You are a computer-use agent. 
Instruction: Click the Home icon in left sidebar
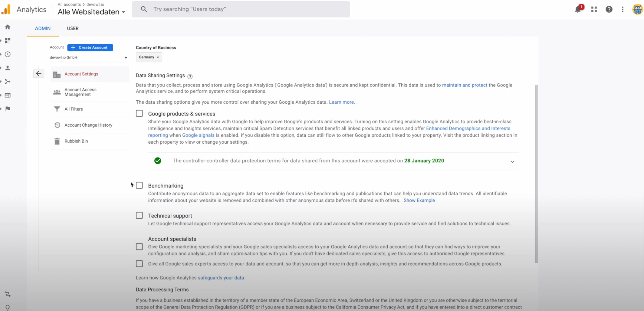coord(7,27)
